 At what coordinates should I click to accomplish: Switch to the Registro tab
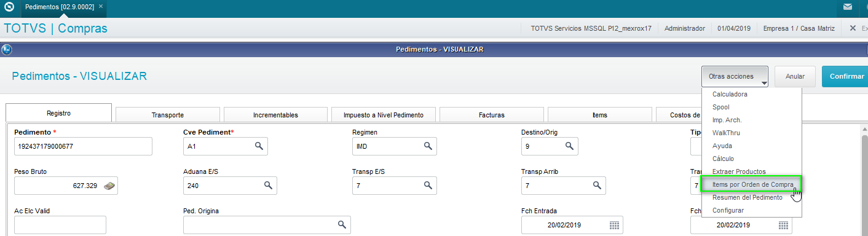(x=58, y=113)
